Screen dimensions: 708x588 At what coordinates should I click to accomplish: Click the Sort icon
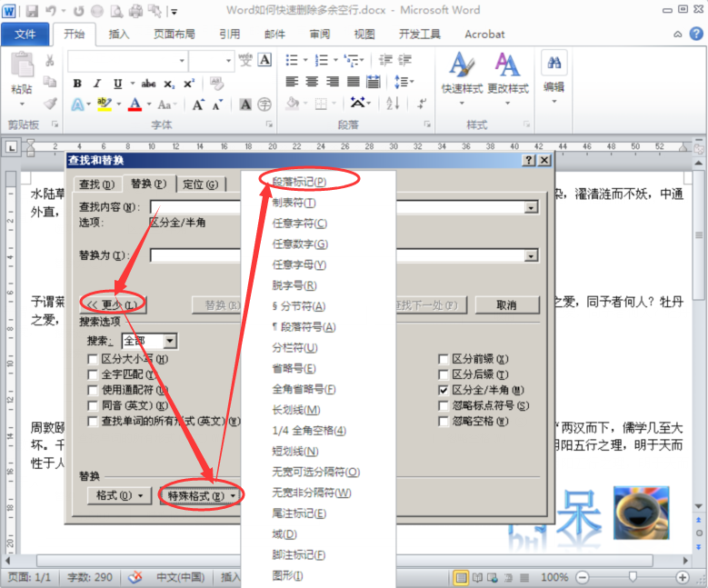393,104
